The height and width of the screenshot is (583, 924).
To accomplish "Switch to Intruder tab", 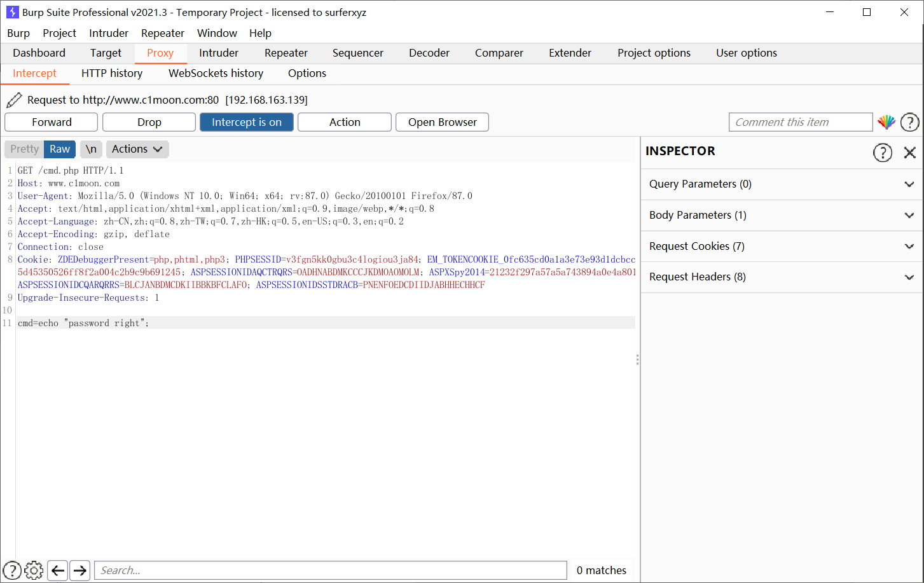I will coord(219,53).
